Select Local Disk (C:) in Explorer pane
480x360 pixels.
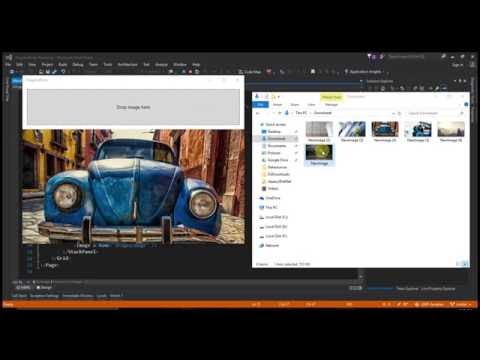click(x=276, y=217)
